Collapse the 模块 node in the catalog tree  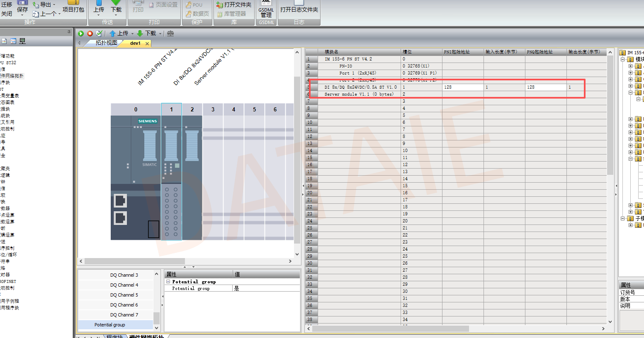[x=623, y=59]
